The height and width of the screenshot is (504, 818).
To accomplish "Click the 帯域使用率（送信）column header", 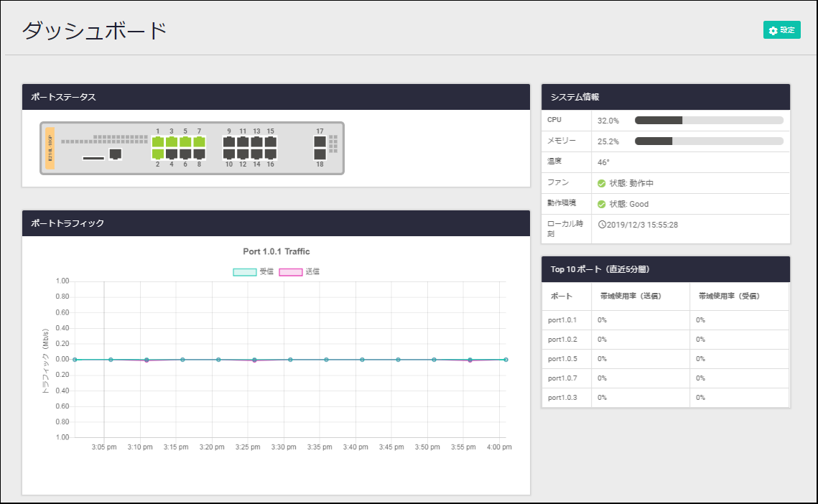I will 631,296.
